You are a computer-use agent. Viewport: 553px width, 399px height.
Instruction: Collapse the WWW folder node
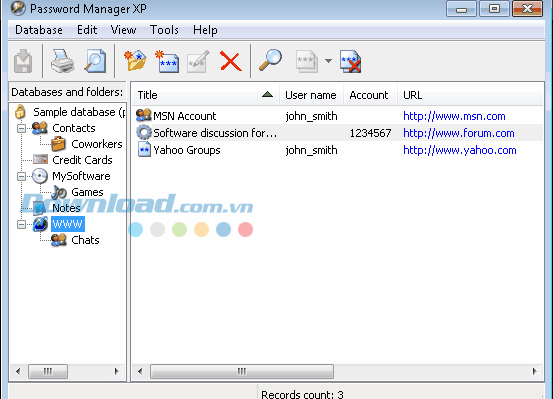(21, 224)
